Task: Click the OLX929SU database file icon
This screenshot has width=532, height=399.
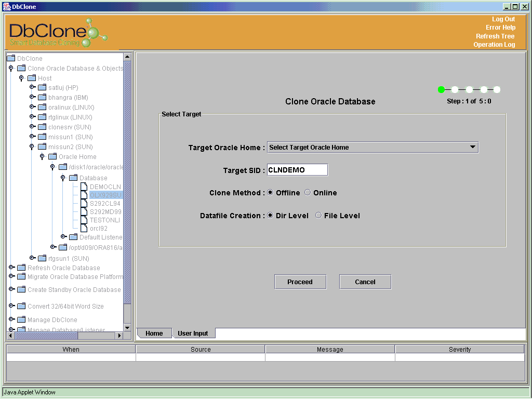Action: point(84,195)
